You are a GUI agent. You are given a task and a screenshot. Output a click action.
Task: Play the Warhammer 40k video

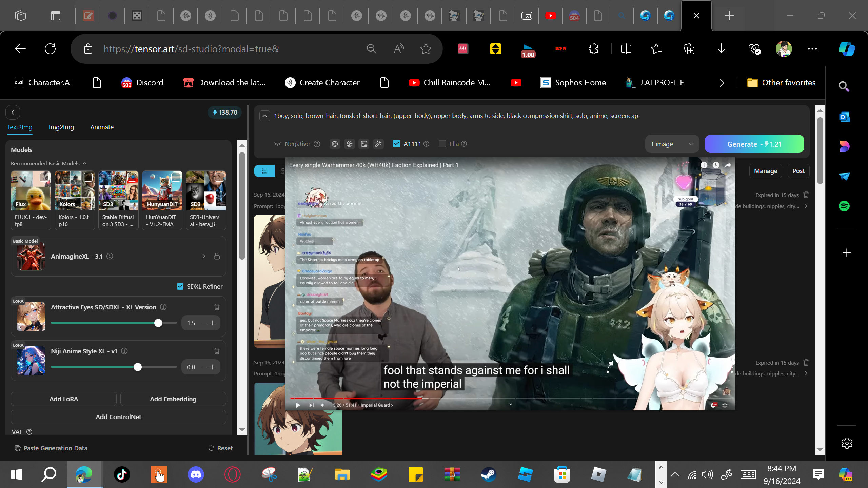pyautogui.click(x=298, y=405)
